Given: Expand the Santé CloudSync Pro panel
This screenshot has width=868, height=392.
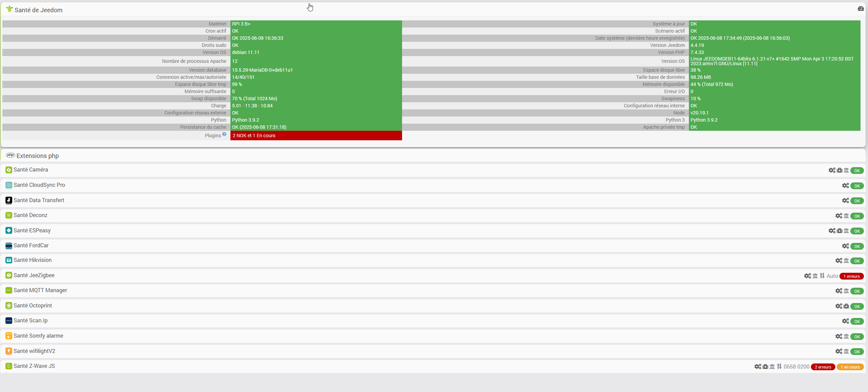Looking at the screenshot, I should pos(433,185).
